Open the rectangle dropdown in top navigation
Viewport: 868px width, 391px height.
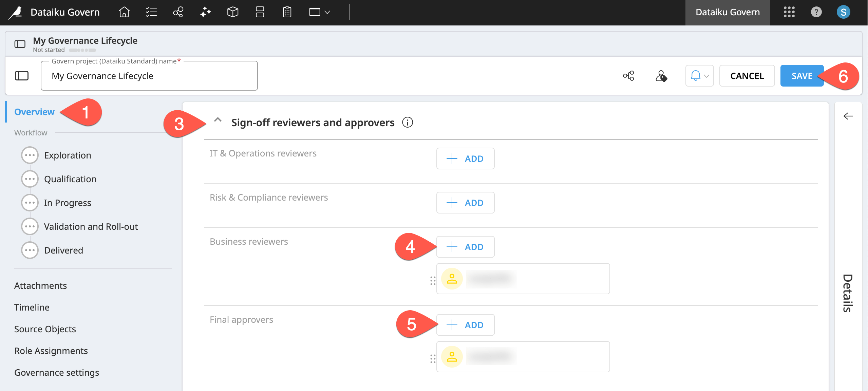tap(319, 12)
